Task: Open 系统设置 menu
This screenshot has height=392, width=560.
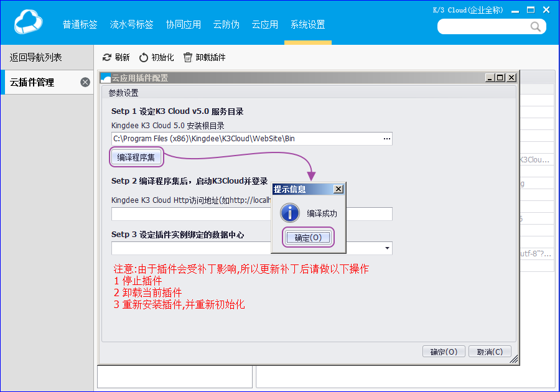Action: [307, 24]
